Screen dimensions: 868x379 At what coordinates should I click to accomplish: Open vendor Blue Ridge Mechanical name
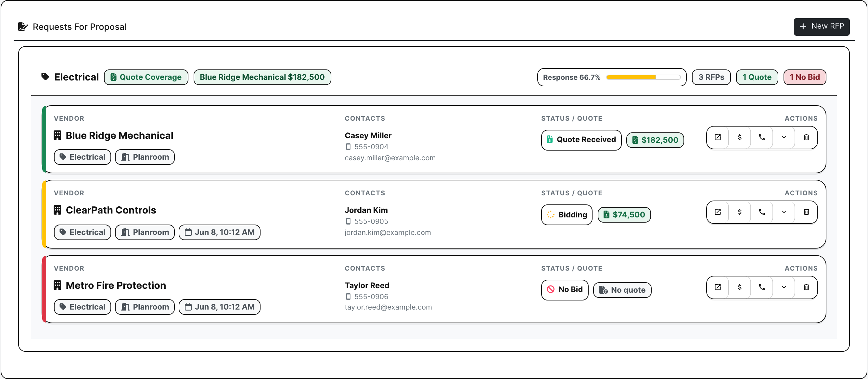119,136
